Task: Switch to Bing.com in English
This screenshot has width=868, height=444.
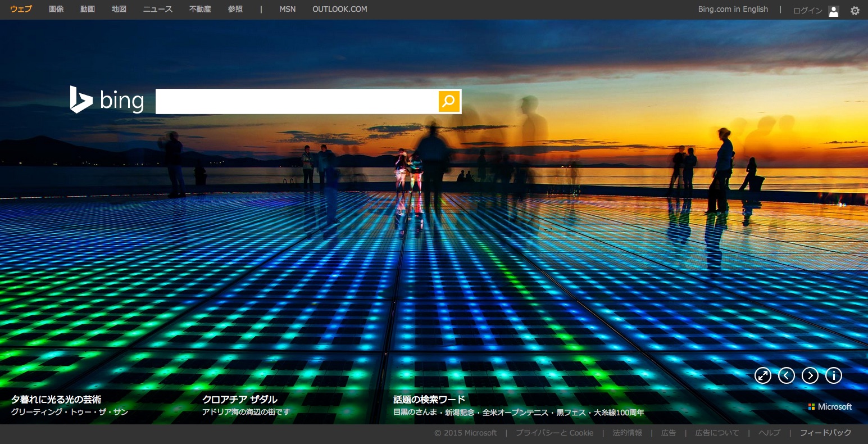Action: (x=733, y=9)
